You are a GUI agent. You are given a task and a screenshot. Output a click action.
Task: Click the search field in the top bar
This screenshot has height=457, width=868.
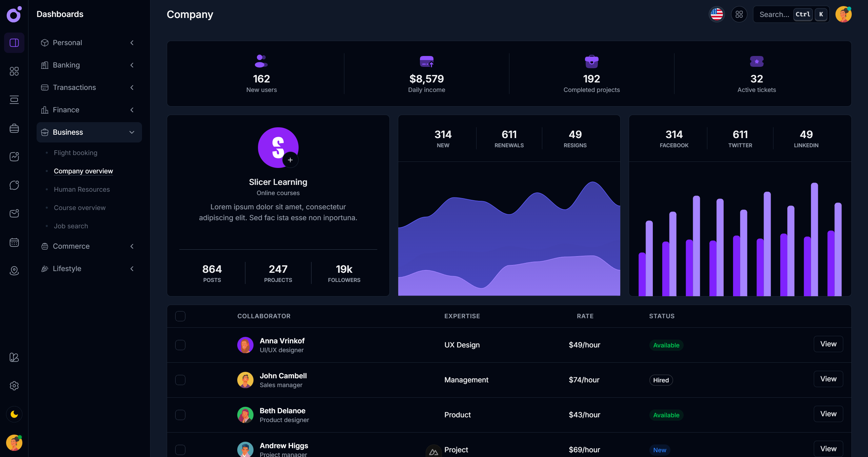(x=774, y=14)
